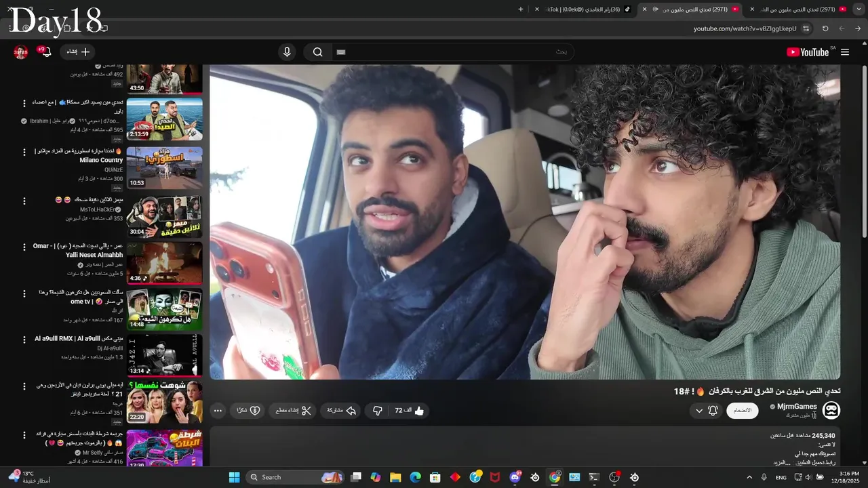Open the ome tv 14:48 video thumbnail
Image resolution: width=868 pixels, height=488 pixels.
[165, 310]
